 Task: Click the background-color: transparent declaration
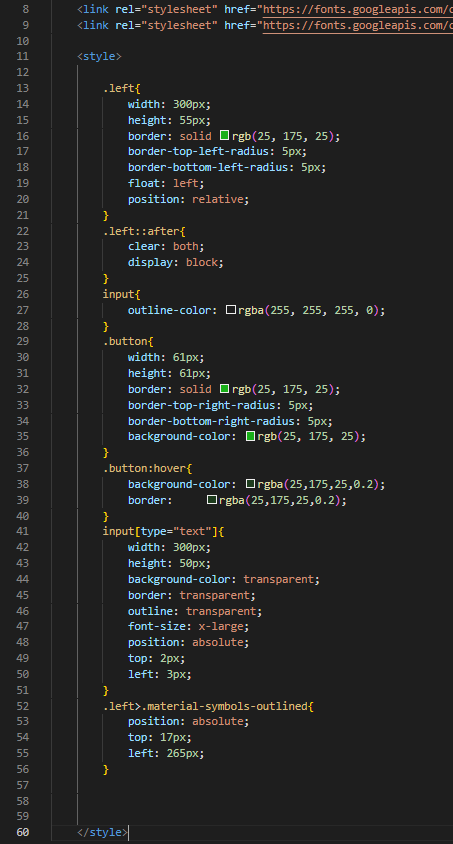click(224, 579)
